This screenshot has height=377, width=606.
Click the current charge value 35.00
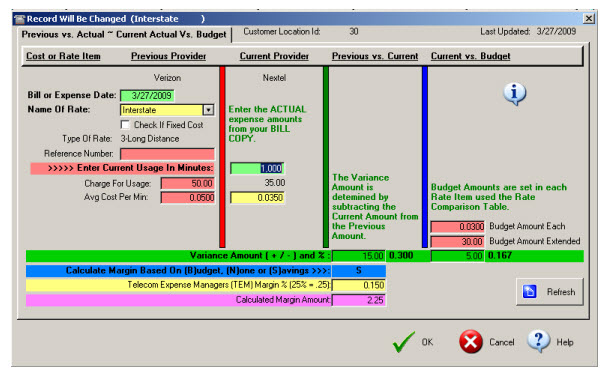[275, 183]
